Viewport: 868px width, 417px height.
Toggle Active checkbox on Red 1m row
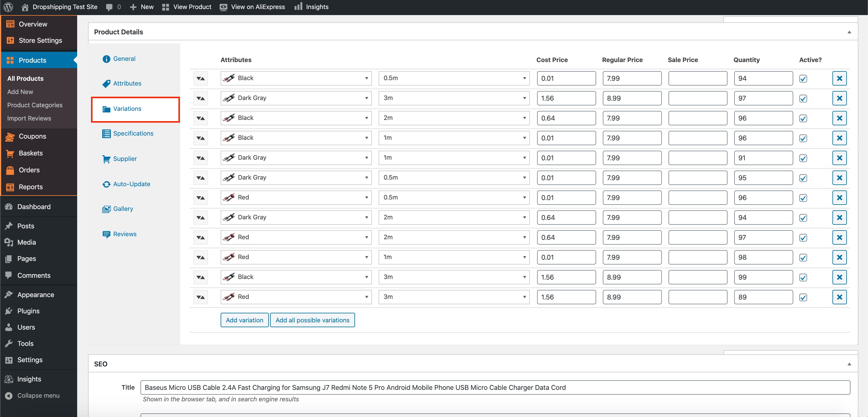803,258
